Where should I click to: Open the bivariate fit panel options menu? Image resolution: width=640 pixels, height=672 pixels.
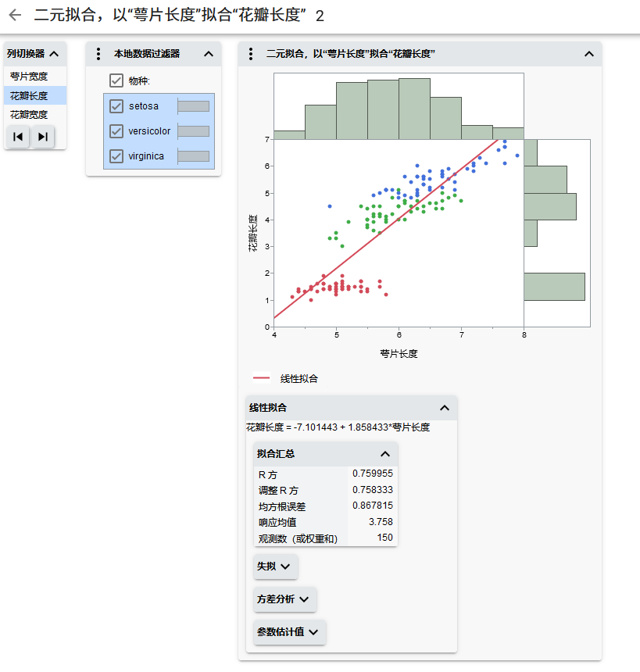tap(250, 54)
